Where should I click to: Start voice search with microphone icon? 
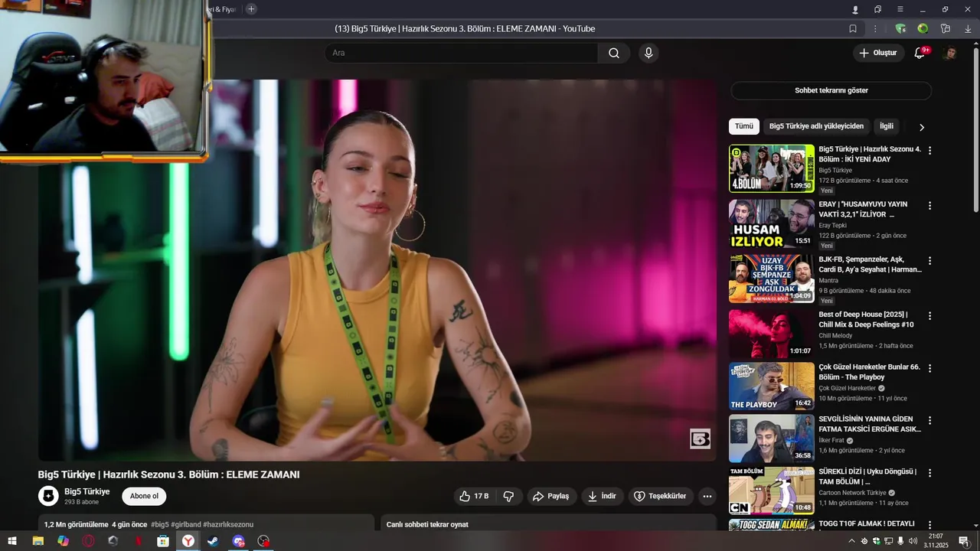[648, 53]
